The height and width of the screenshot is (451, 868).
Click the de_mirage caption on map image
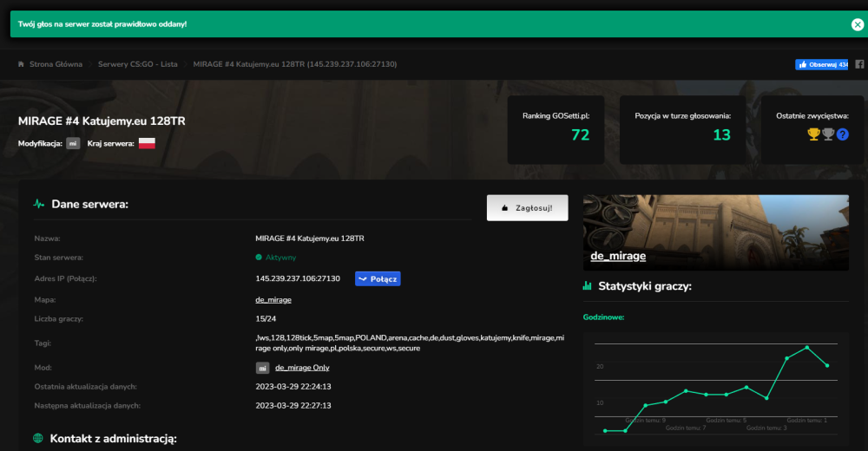point(618,256)
